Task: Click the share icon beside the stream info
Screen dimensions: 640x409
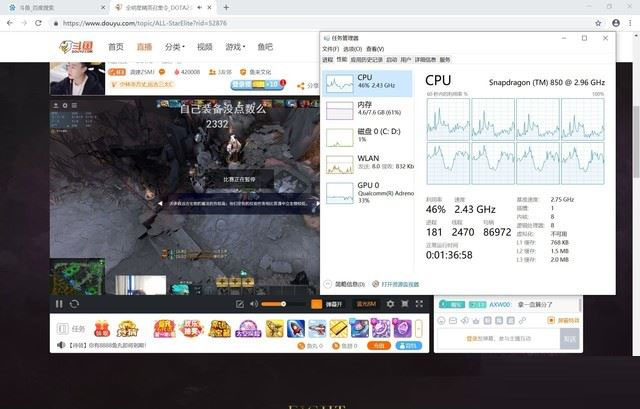Action: point(301,86)
